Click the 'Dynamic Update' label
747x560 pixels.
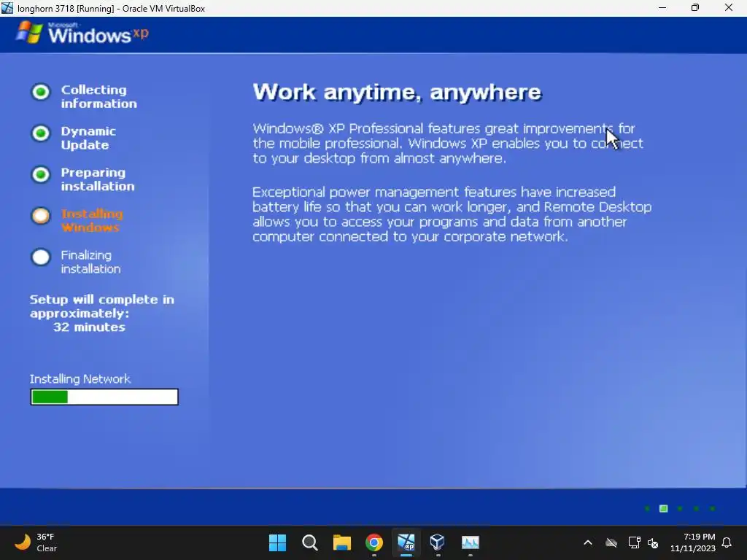(x=88, y=138)
